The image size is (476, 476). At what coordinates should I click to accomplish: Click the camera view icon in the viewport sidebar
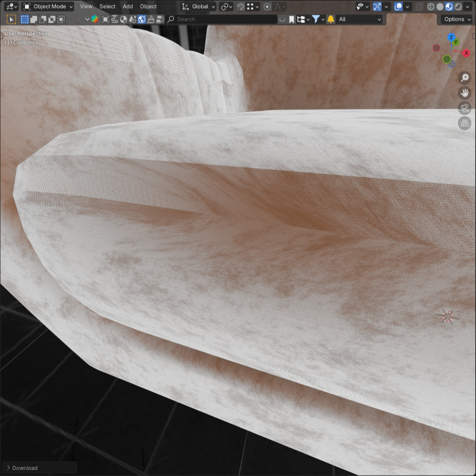[x=464, y=108]
